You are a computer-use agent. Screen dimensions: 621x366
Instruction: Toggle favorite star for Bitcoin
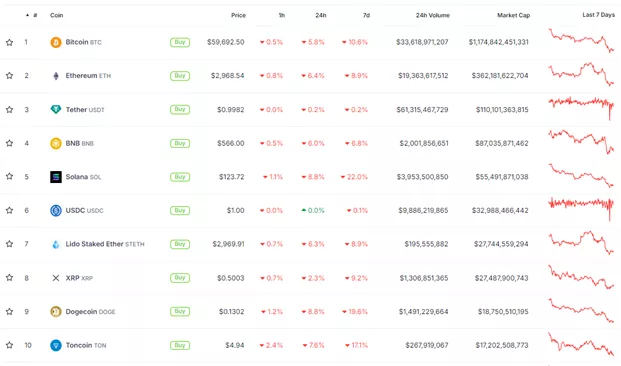tap(10, 42)
